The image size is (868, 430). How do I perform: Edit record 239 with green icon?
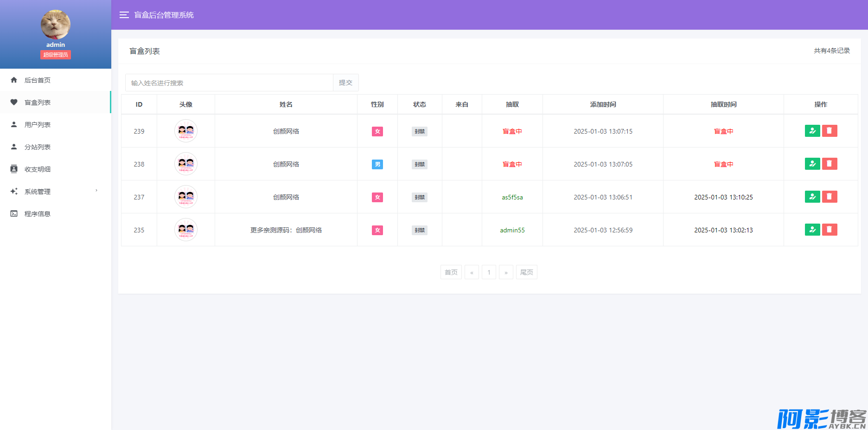click(x=812, y=131)
